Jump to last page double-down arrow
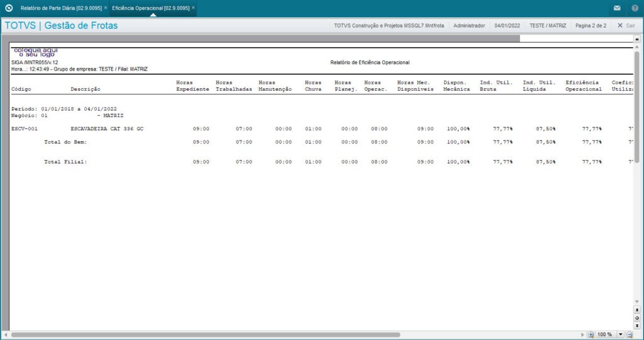Screen dimensions: 644x340 pyautogui.click(x=637, y=326)
